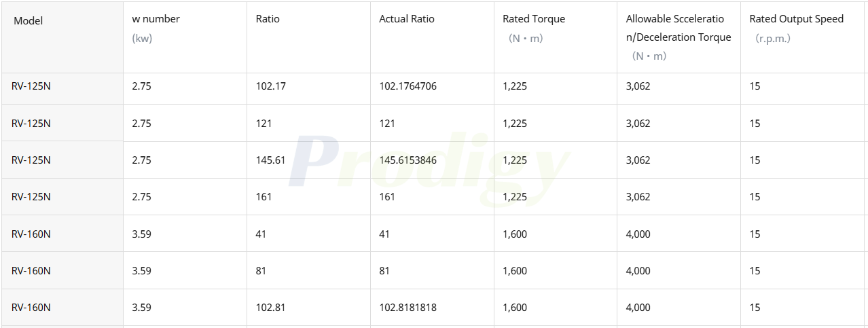Select the Actual Ratio column header
Viewport: 868px width, 328px height.
(432, 37)
